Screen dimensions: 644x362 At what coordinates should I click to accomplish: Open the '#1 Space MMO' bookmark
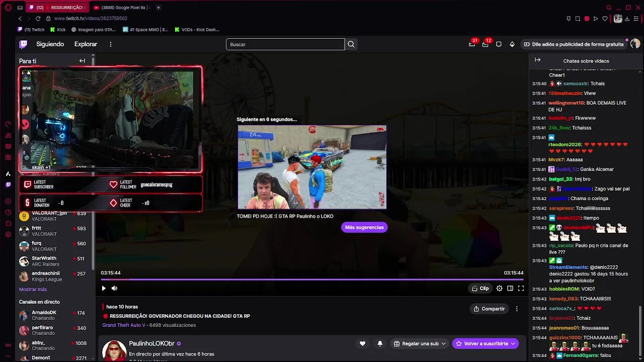(145, 30)
